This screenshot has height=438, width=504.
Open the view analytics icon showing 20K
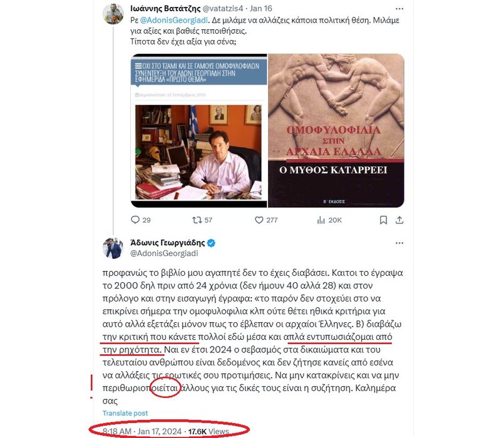[x=321, y=220]
